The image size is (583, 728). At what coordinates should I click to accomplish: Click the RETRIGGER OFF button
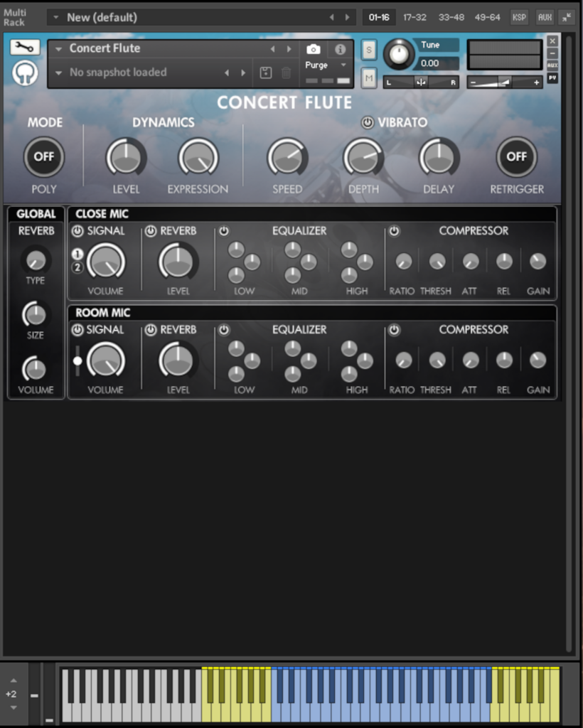pyautogui.click(x=517, y=157)
